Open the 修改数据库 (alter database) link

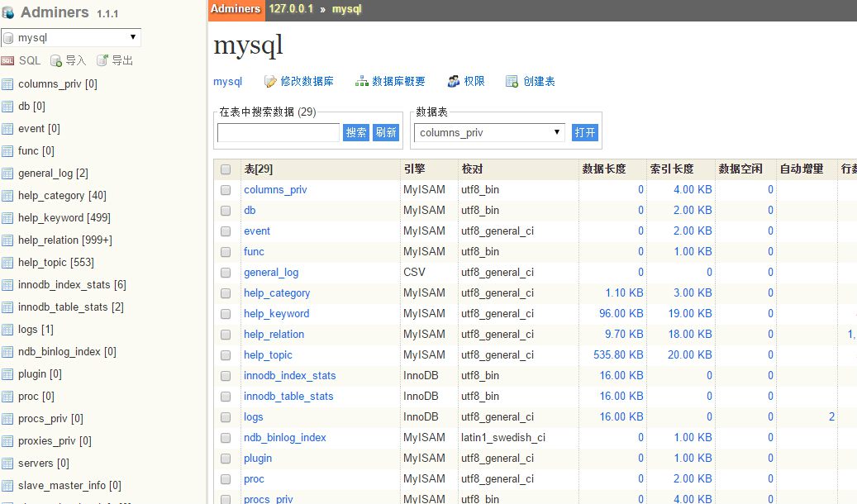point(307,82)
